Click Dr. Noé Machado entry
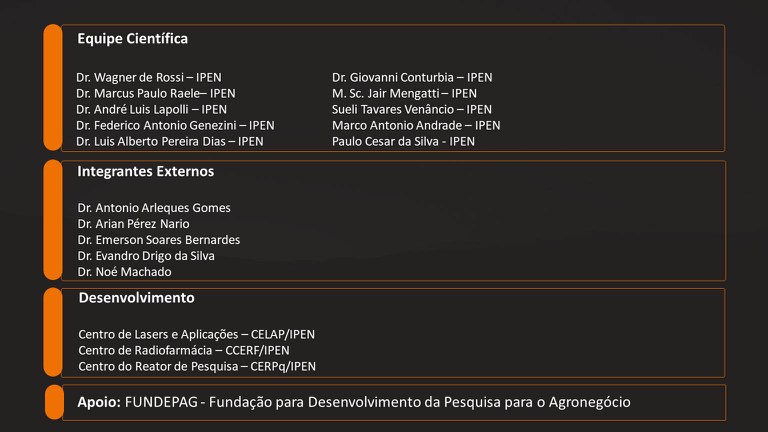The image size is (768, 432). 125,272
